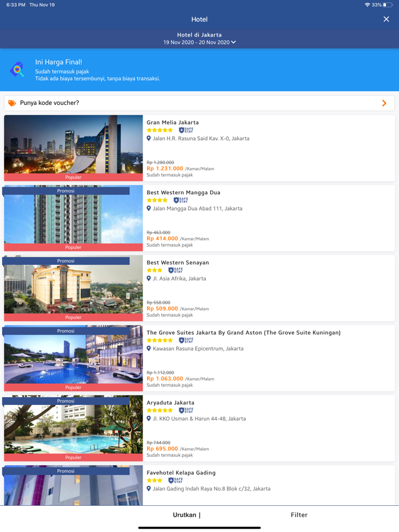Tap the Rp 1.231.000 price
The image size is (399, 532).
coord(165,168)
